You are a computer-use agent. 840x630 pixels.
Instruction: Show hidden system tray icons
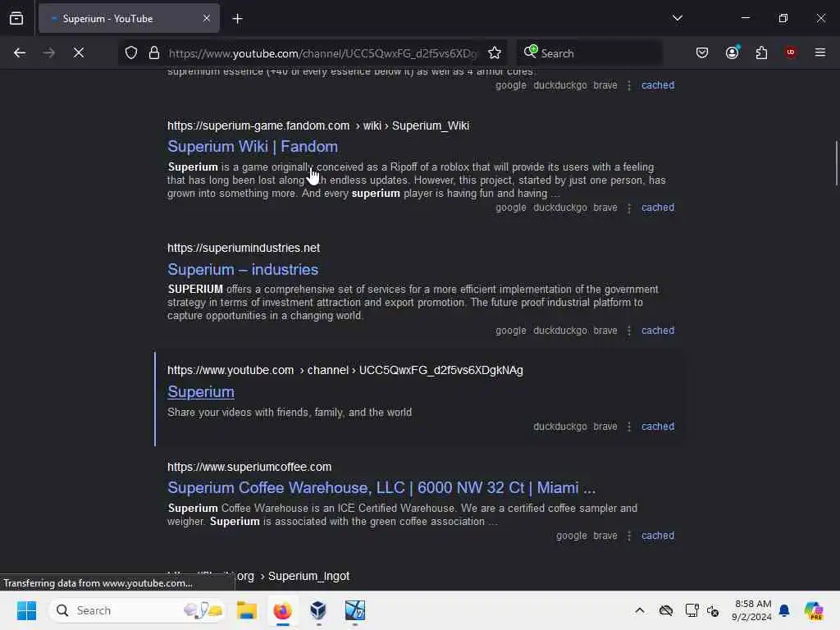640,610
